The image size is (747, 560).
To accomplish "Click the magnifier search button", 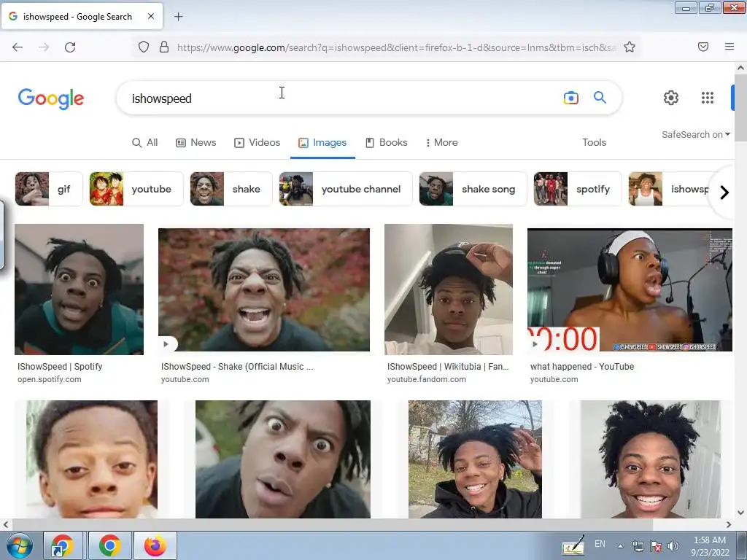I will tap(600, 98).
